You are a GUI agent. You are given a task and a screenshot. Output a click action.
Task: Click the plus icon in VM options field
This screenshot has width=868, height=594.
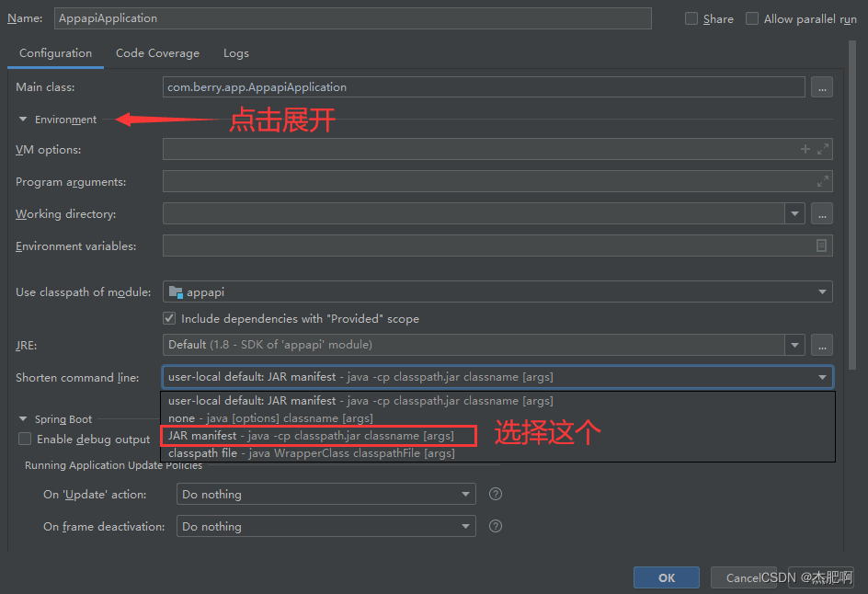click(805, 149)
